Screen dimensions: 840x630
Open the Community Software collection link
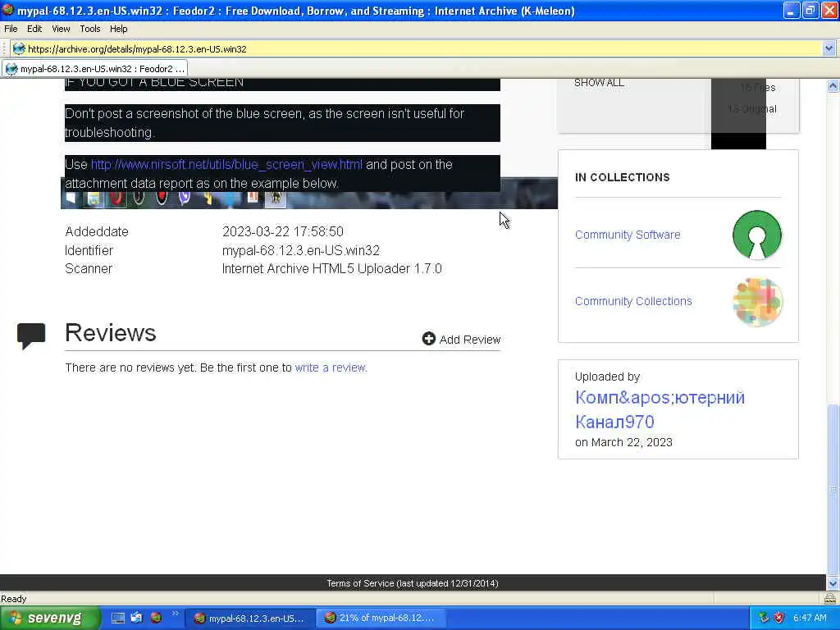[x=628, y=235]
